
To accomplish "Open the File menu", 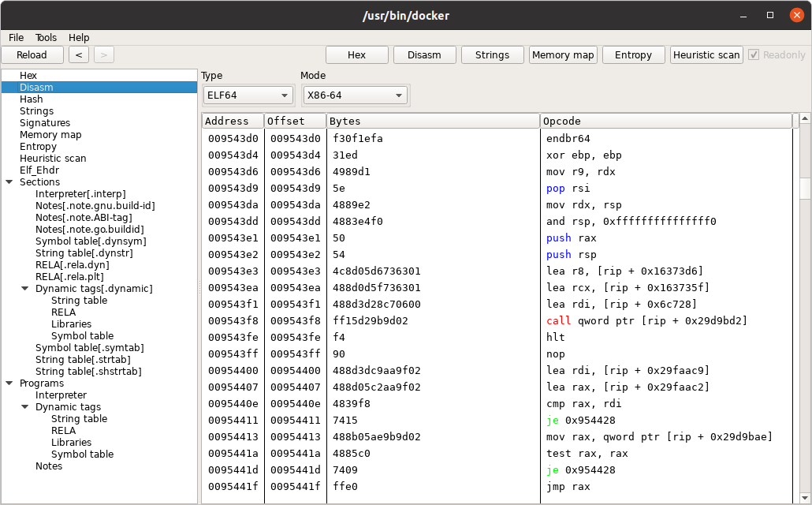I will tap(16, 37).
